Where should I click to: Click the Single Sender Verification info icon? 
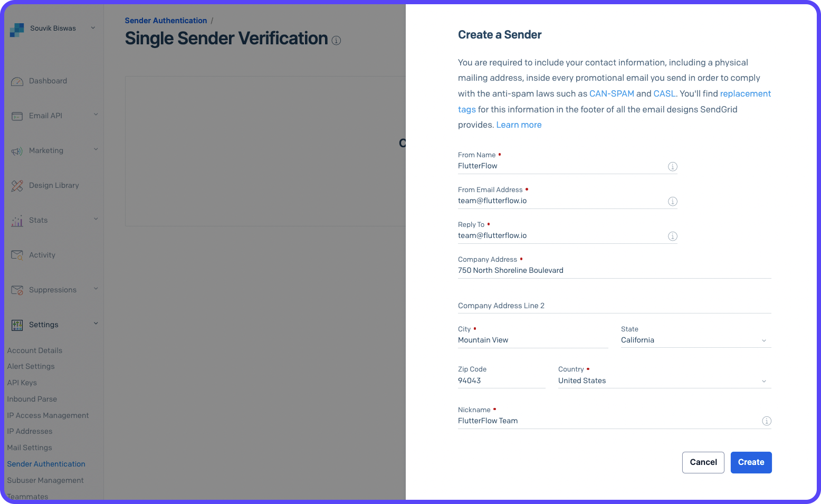[337, 40]
